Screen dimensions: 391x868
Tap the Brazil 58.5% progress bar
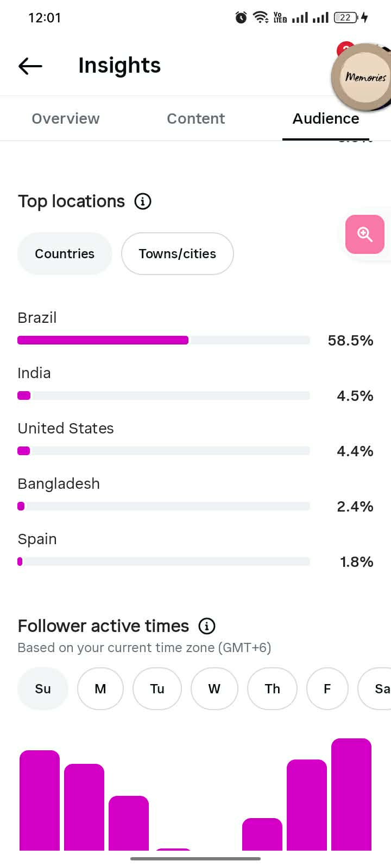tap(163, 340)
